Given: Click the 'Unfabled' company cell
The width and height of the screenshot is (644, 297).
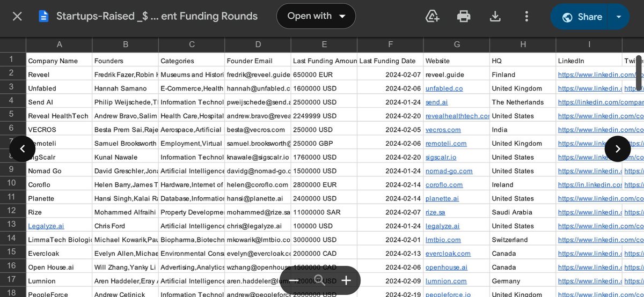Looking at the screenshot, I should coord(59,88).
